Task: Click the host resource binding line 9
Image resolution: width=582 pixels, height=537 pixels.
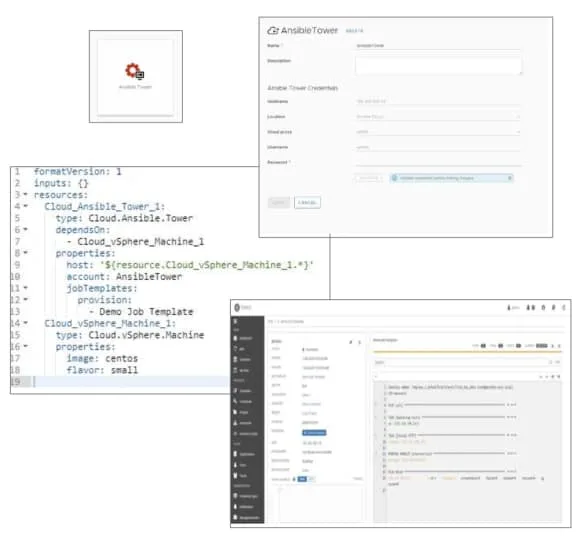Action: coord(190,265)
